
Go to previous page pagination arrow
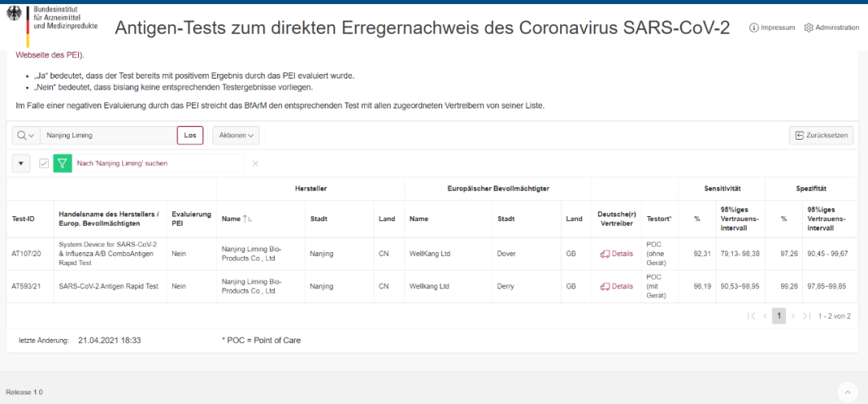(764, 316)
